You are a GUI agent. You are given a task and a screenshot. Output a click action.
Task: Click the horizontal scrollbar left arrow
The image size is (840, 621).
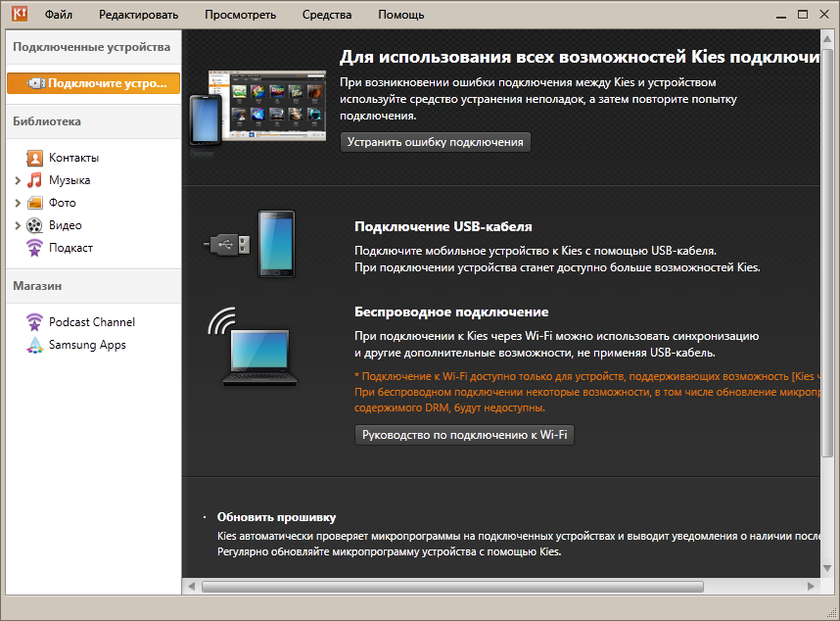[191, 587]
